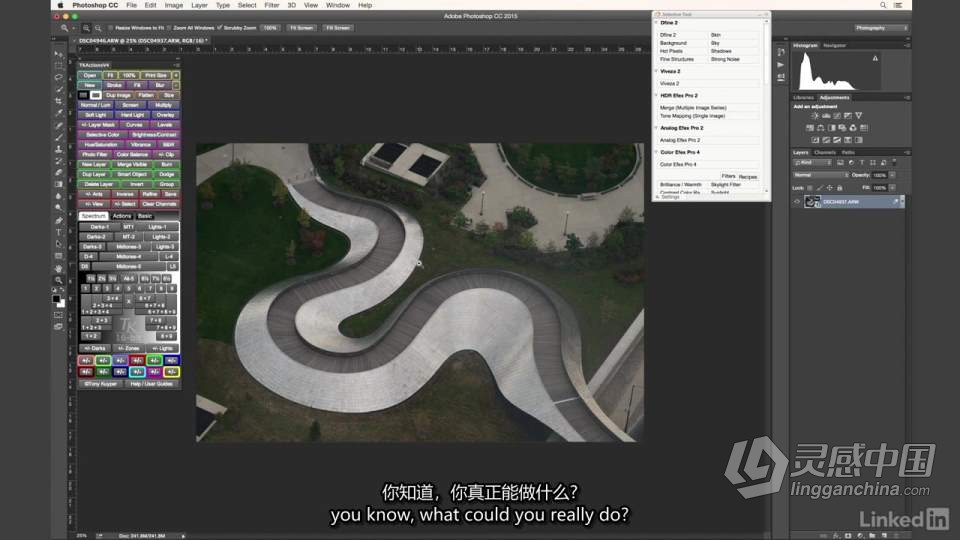Click the Zoom In magnifier in options bar
The width and height of the screenshot is (960, 540).
click(86, 28)
